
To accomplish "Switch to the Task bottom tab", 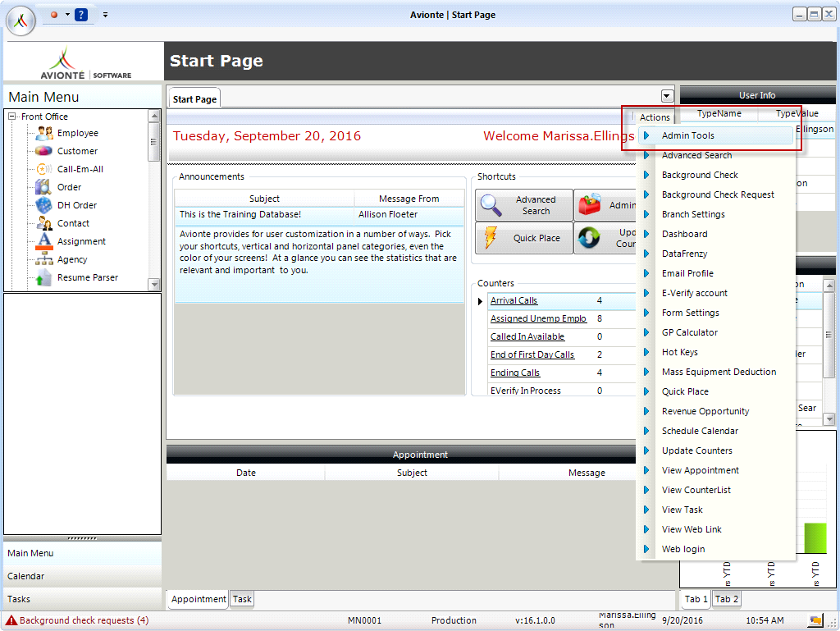I will coord(242,599).
